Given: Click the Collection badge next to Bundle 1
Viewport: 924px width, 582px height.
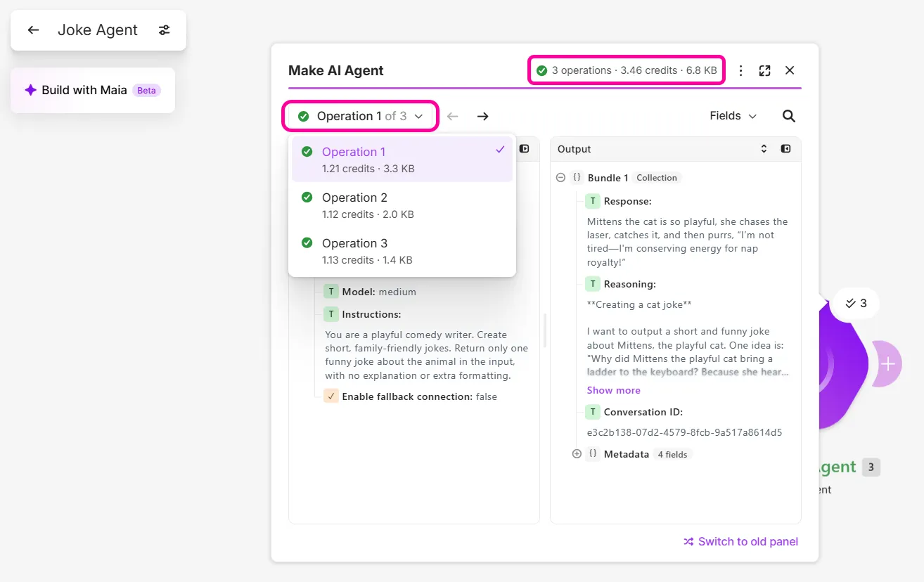Looking at the screenshot, I should [x=657, y=178].
